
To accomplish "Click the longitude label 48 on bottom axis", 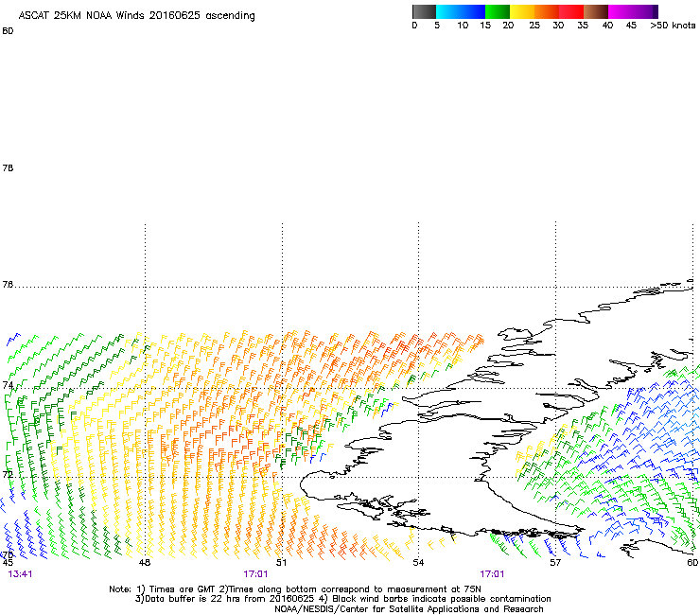I will (145, 562).
